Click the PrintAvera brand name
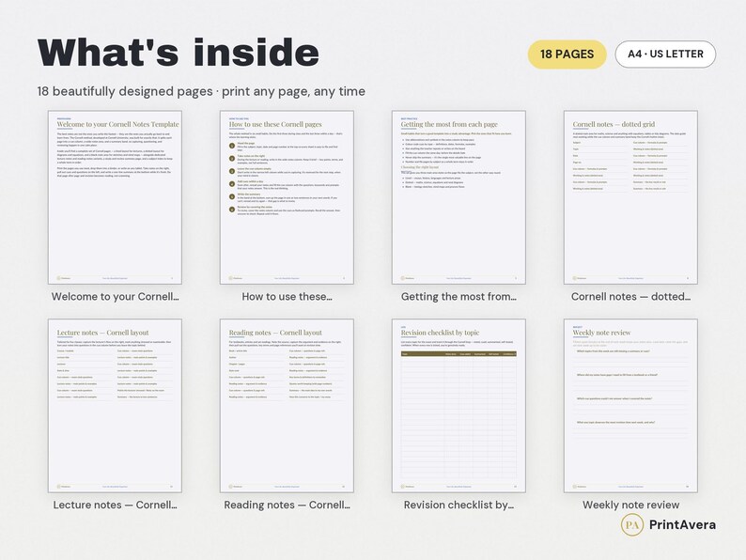 (682, 525)
